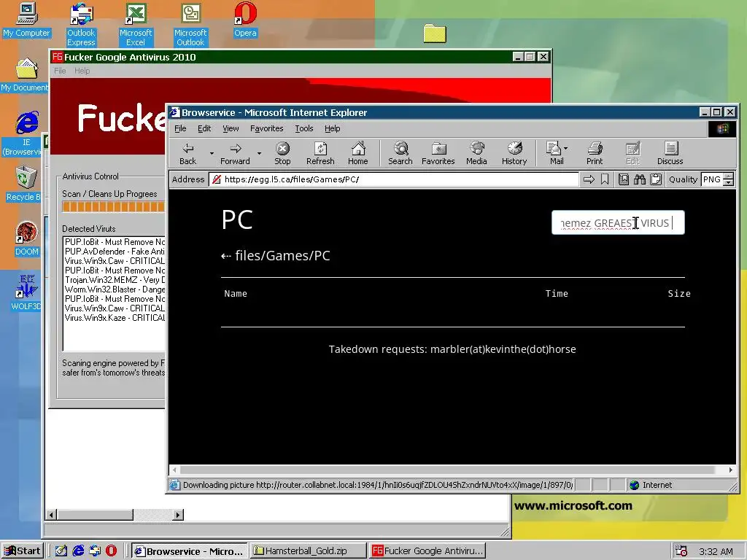Decrease the Quality spinner down arrow

pos(729,183)
